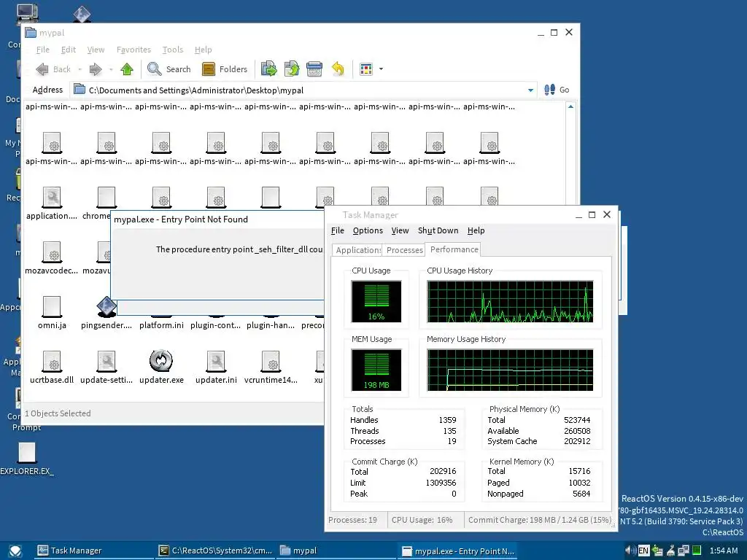Switch to Entry Point error taskbar button

tap(457, 551)
